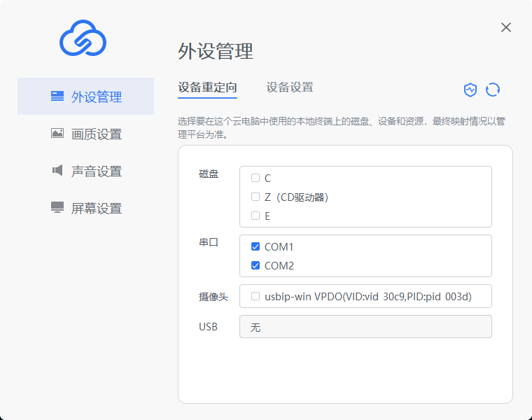Tick the E disk checkbox
The width and height of the screenshot is (532, 420).
tap(255, 216)
